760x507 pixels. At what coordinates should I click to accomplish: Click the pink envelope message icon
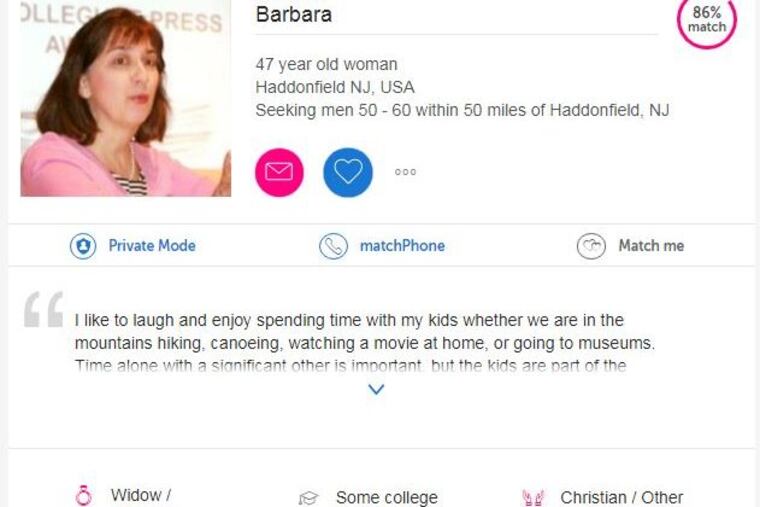(279, 172)
